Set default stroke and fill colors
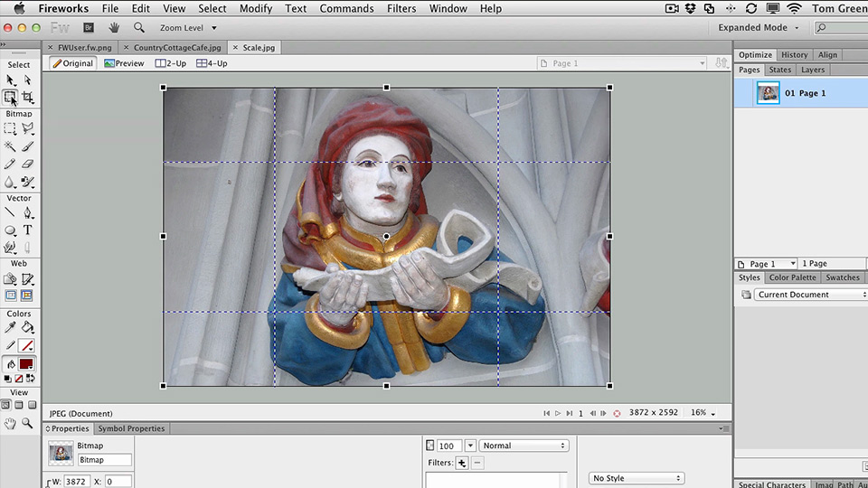The width and height of the screenshot is (868, 488). 7,379
